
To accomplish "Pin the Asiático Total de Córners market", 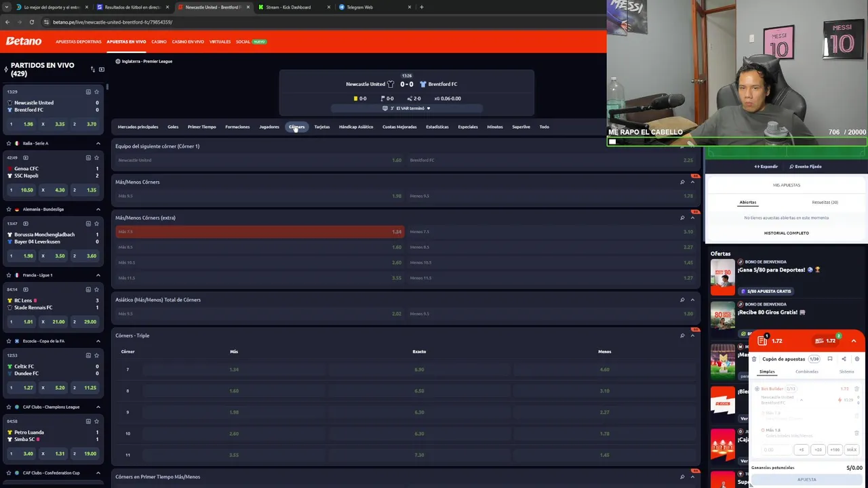I will pos(682,300).
